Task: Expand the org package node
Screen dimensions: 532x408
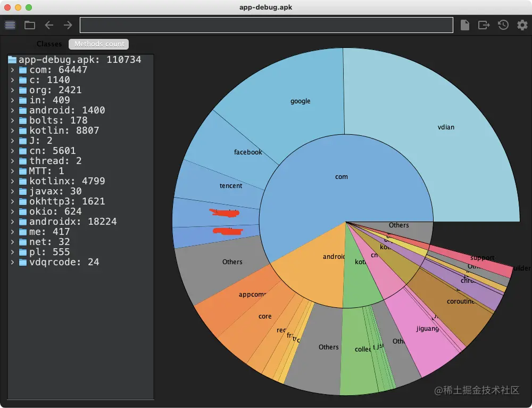Action: (12, 91)
